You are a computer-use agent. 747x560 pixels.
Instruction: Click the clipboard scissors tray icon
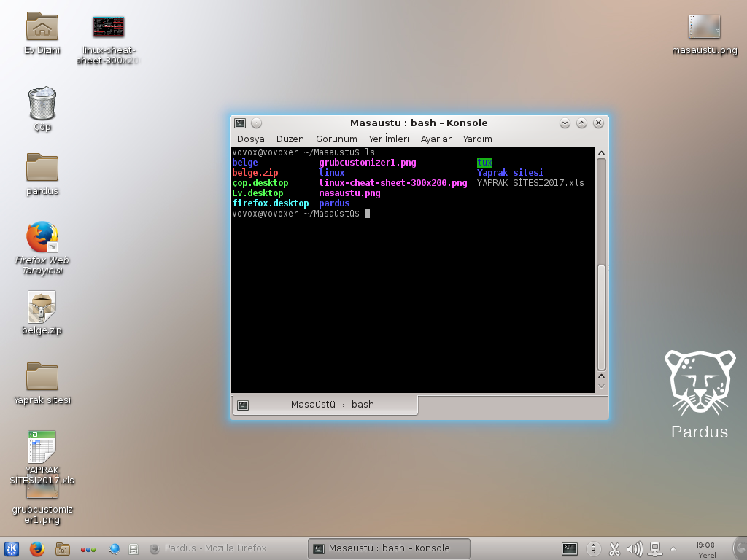point(614,548)
